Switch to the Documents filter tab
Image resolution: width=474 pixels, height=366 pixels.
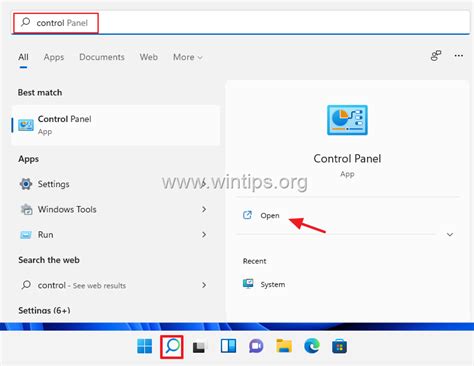click(x=102, y=57)
